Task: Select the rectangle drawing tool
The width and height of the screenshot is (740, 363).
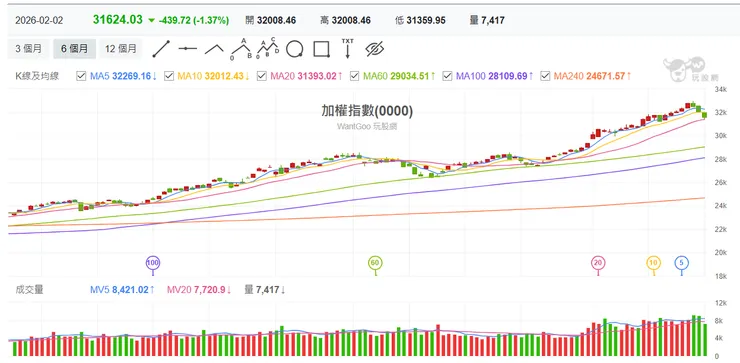Action: [321, 49]
